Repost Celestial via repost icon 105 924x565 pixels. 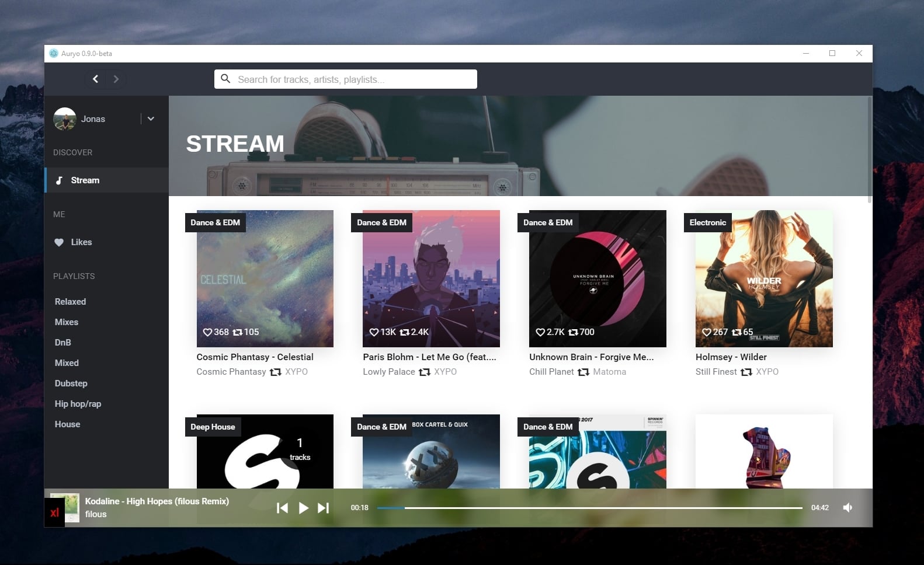point(238,332)
